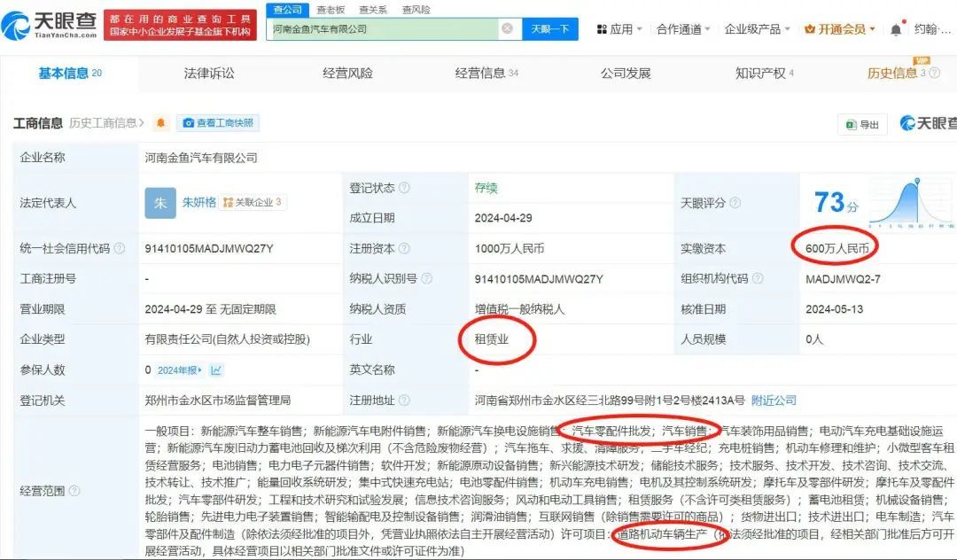The image size is (957, 560).
Task: Click the TianYanCha logo
Action: tap(50, 25)
